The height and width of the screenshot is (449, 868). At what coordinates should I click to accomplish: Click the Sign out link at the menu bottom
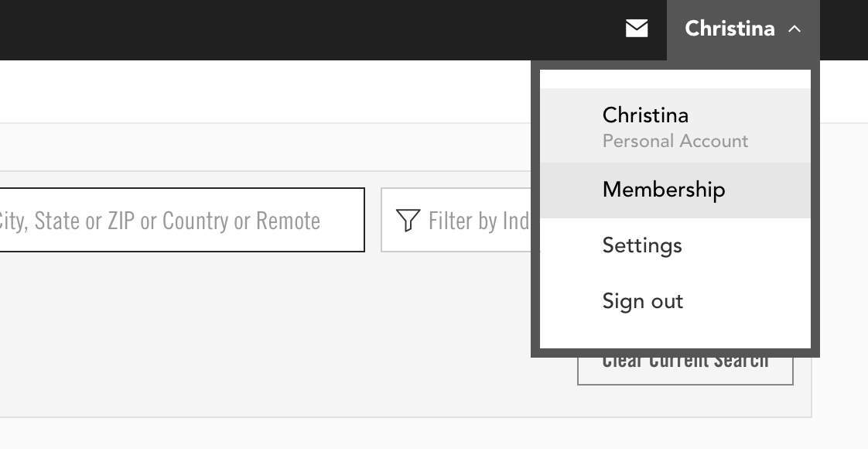(642, 301)
